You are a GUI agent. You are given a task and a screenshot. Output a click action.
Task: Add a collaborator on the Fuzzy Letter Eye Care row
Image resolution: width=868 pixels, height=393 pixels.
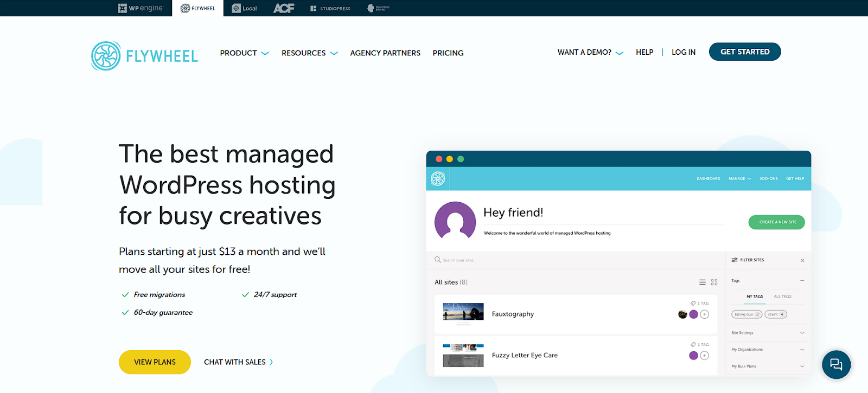tap(705, 356)
